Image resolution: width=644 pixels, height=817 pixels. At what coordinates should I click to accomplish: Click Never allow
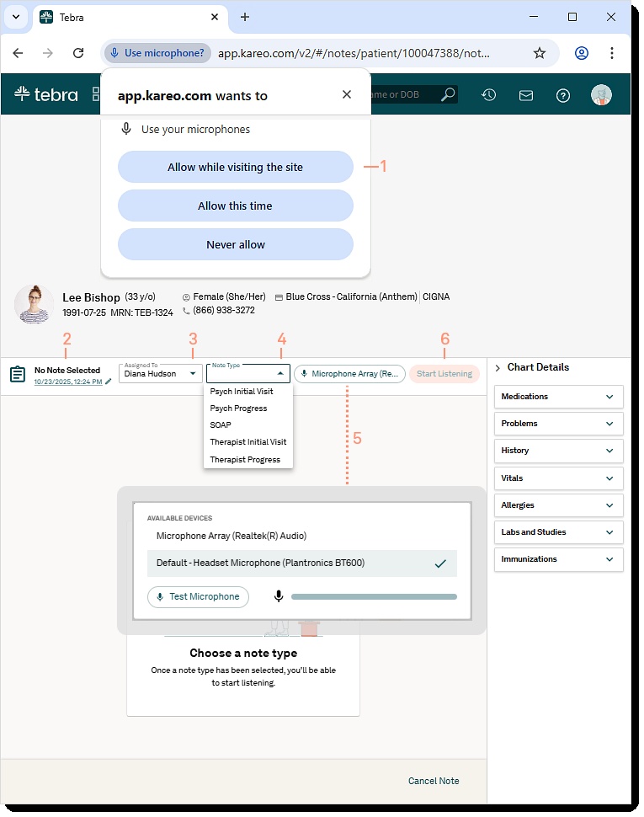click(236, 244)
